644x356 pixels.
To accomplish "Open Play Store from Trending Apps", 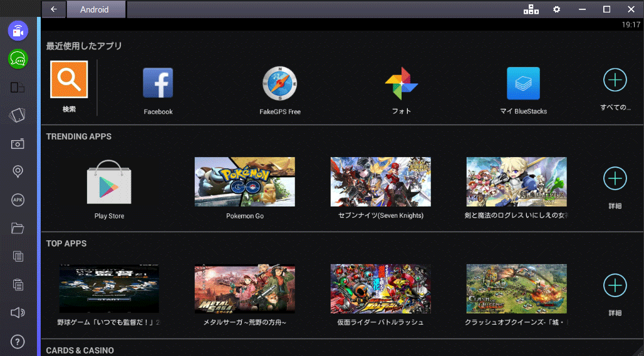I will click(109, 181).
